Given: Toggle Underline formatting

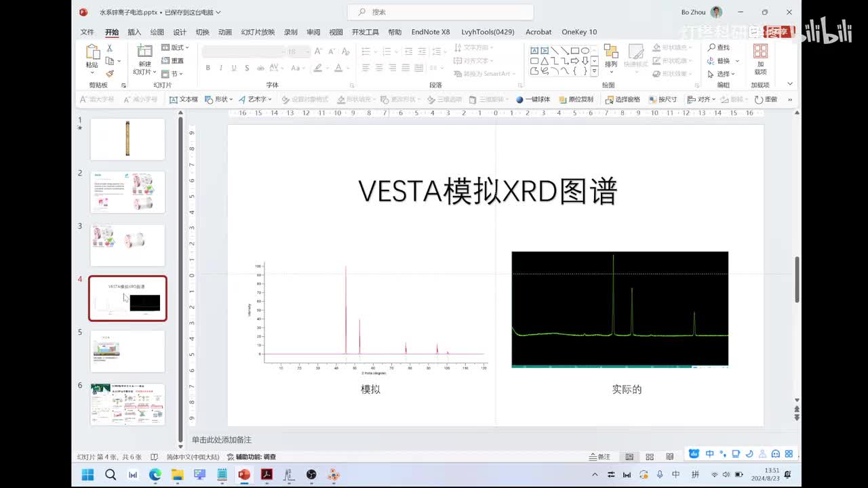Looking at the screenshot, I should pyautogui.click(x=234, y=68).
